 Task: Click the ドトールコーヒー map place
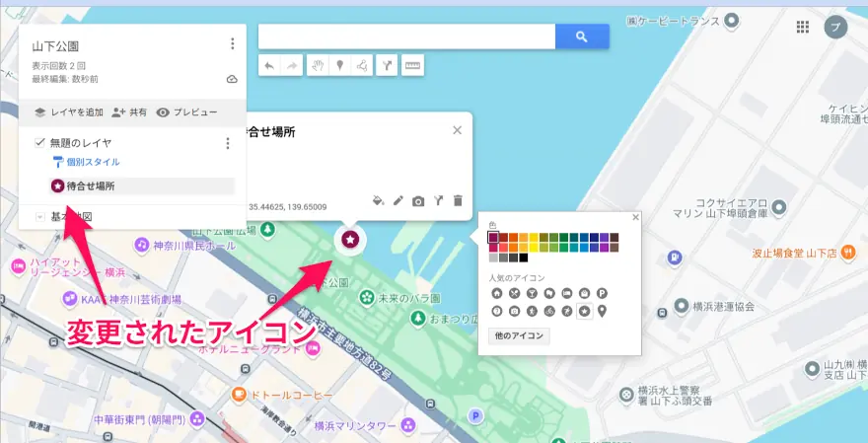(282, 395)
